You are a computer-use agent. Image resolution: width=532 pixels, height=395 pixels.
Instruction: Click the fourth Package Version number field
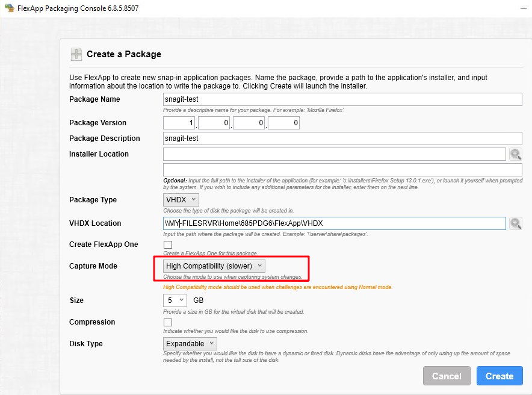pos(283,123)
